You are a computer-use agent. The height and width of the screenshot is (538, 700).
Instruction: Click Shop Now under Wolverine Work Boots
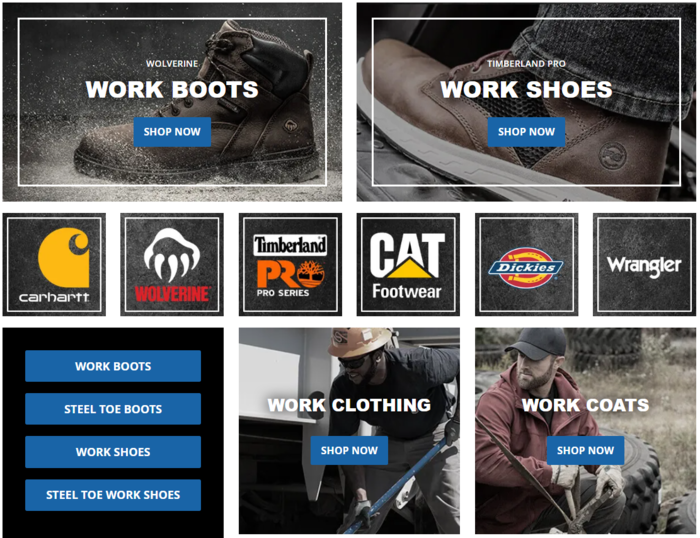pyautogui.click(x=172, y=132)
